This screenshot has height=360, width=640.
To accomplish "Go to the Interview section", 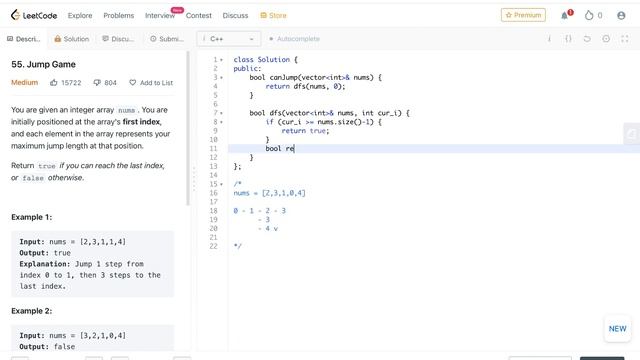I will [x=160, y=16].
